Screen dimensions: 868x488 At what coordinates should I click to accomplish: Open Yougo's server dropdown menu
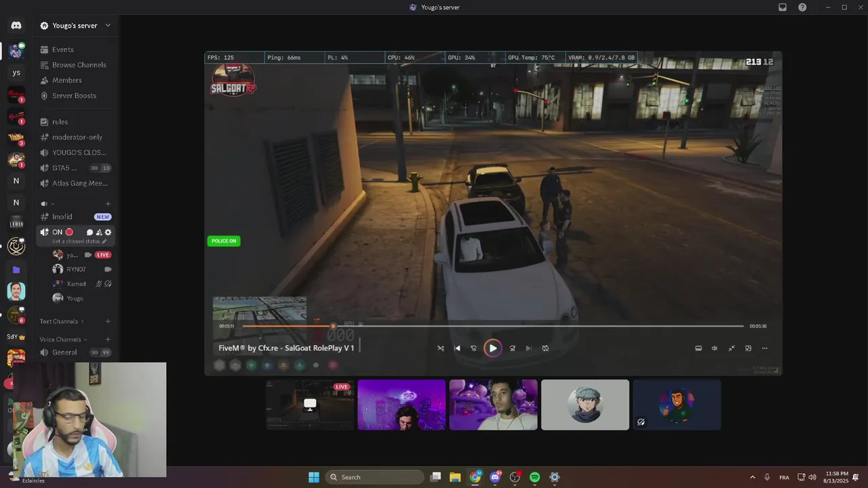click(75, 26)
